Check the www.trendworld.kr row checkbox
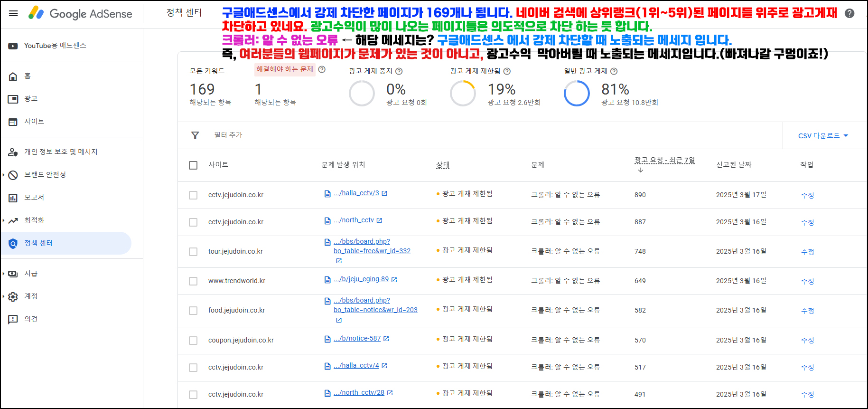Screen dimensions: 868x409 (x=193, y=281)
